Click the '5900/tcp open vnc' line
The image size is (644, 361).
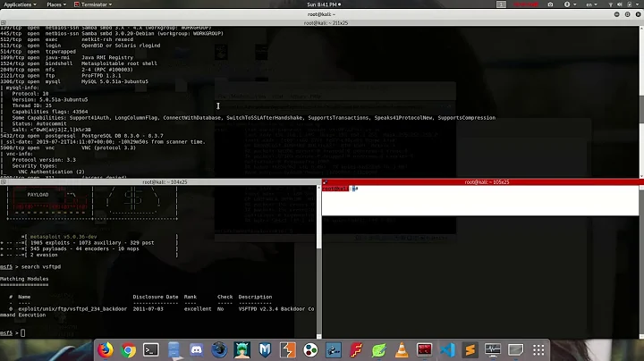[68, 147]
